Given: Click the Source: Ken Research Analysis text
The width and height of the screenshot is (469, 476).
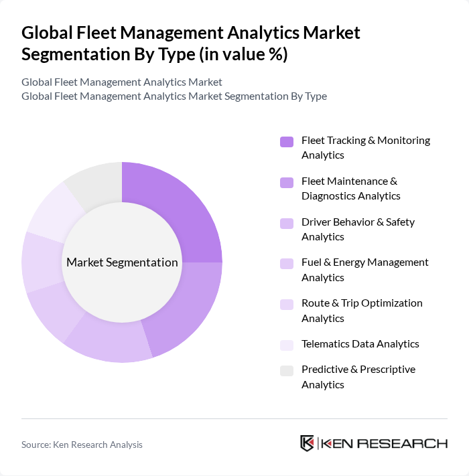Looking at the screenshot, I should coord(82,445).
